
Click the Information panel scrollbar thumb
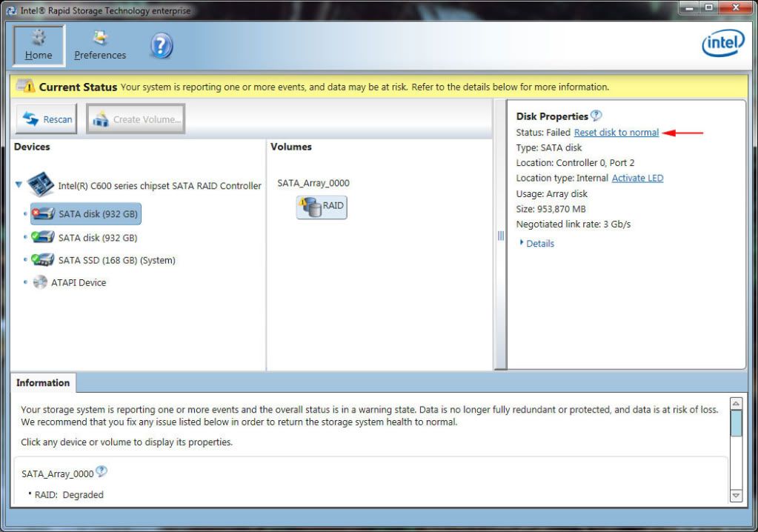point(736,423)
